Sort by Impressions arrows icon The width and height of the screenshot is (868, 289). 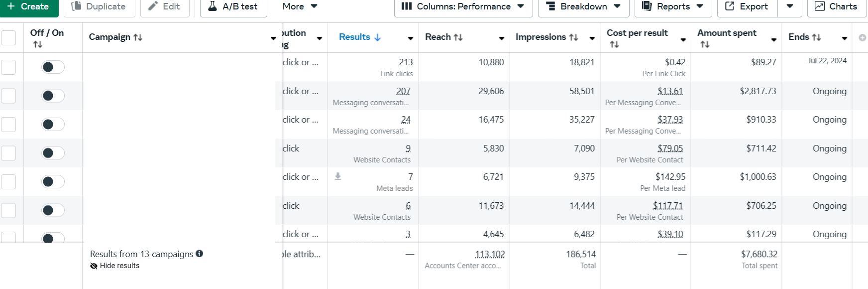click(574, 37)
